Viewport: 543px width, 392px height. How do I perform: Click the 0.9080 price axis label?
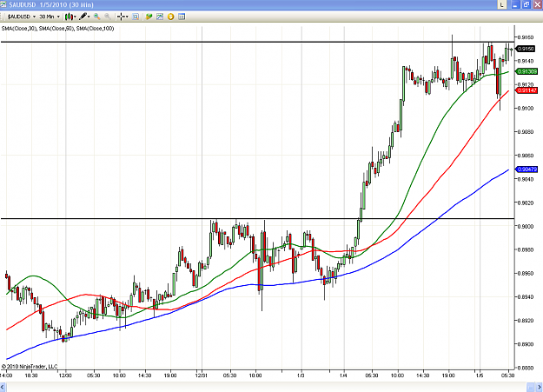526,132
